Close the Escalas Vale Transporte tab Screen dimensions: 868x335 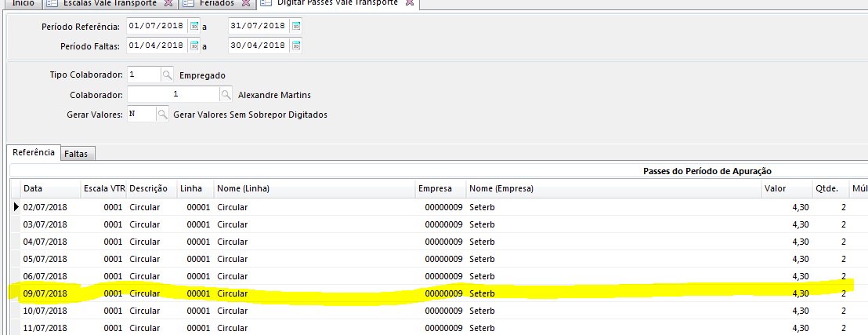pyautogui.click(x=168, y=3)
